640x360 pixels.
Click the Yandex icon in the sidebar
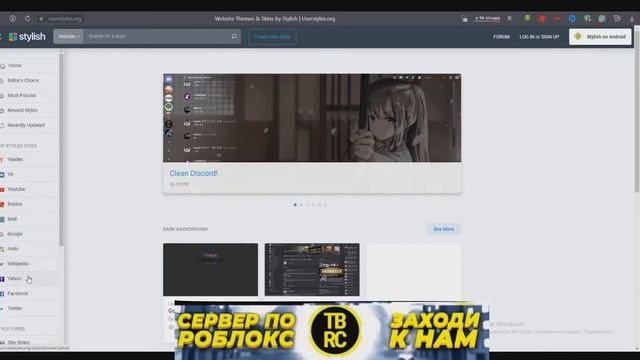pyautogui.click(x=2, y=160)
